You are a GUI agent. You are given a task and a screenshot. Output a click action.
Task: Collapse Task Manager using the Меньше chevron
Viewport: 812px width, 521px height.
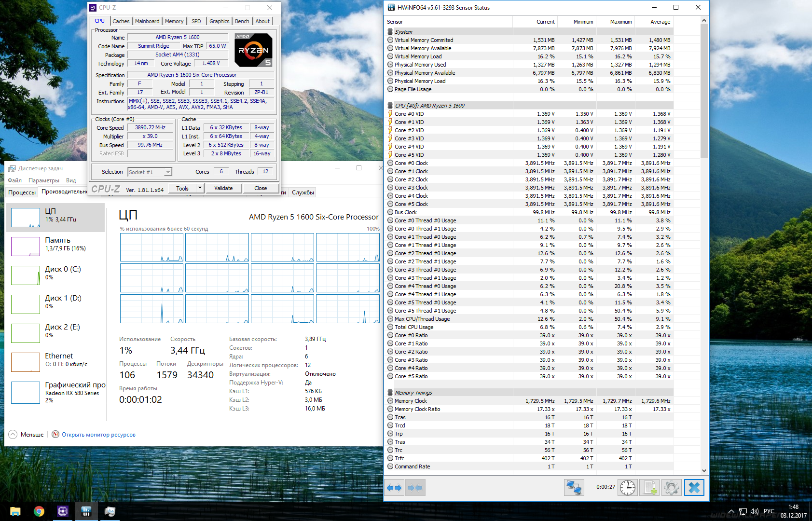coord(13,435)
